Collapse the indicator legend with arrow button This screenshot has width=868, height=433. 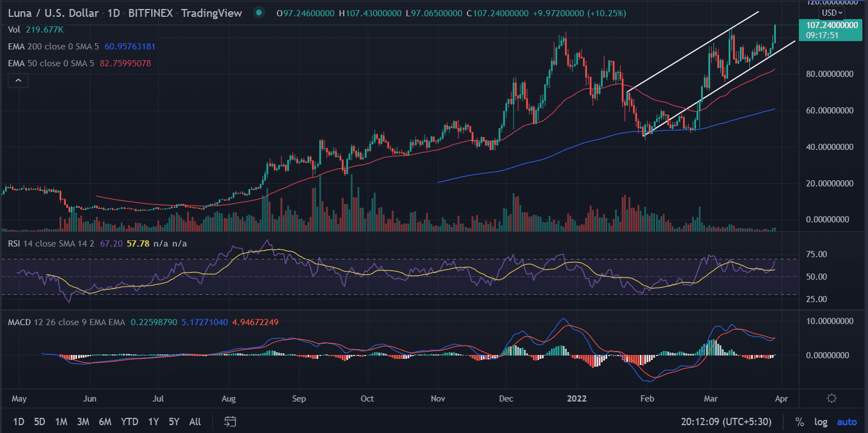coord(19,81)
